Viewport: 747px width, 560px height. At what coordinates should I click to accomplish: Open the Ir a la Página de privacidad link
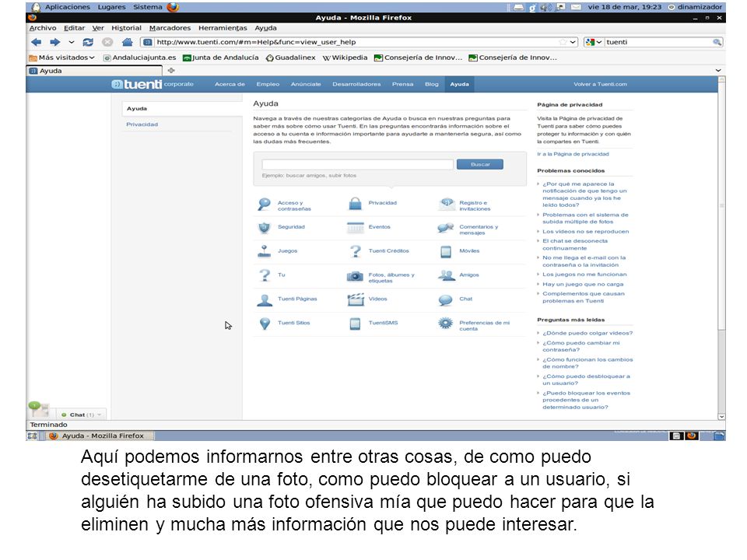coord(573,154)
